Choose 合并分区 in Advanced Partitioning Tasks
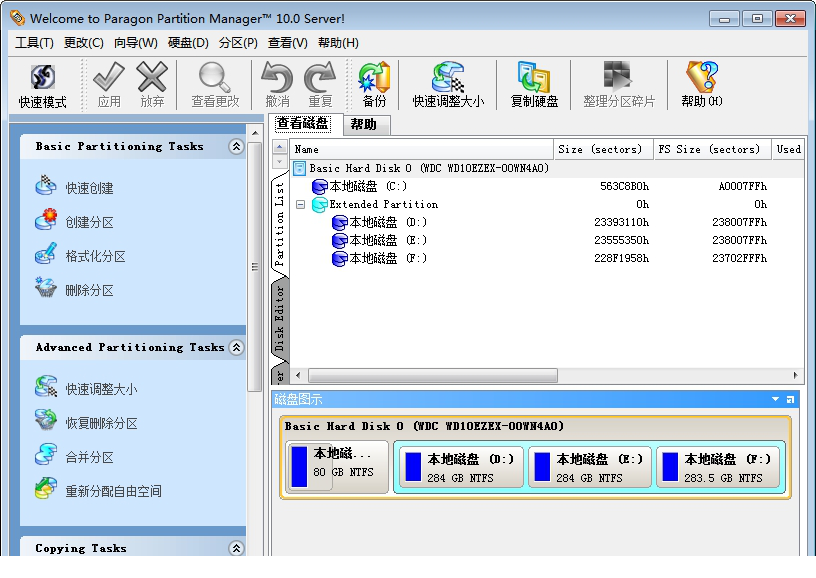The height and width of the screenshot is (578, 816). click(89, 457)
